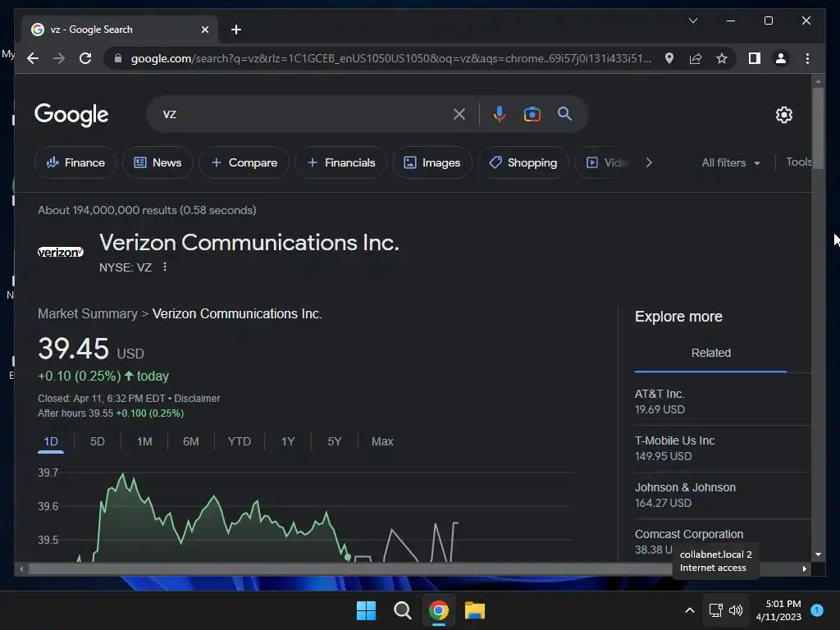The height and width of the screenshot is (630, 840).
Task: Open File Explorer from the taskbar
Action: tap(475, 610)
